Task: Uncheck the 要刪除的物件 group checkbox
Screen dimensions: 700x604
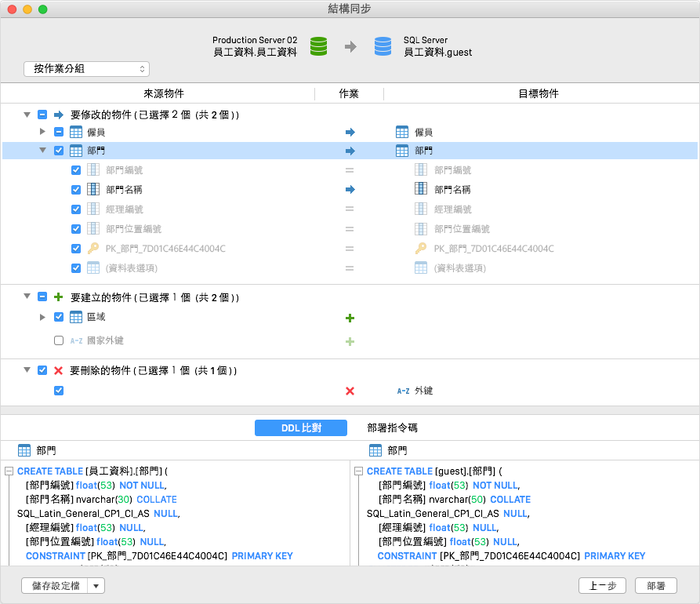Action: pyautogui.click(x=42, y=370)
